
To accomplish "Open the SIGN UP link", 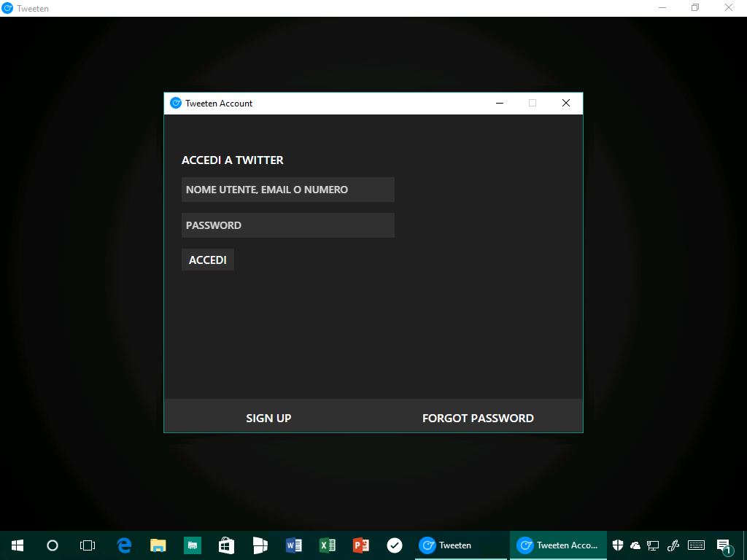I will [x=268, y=418].
